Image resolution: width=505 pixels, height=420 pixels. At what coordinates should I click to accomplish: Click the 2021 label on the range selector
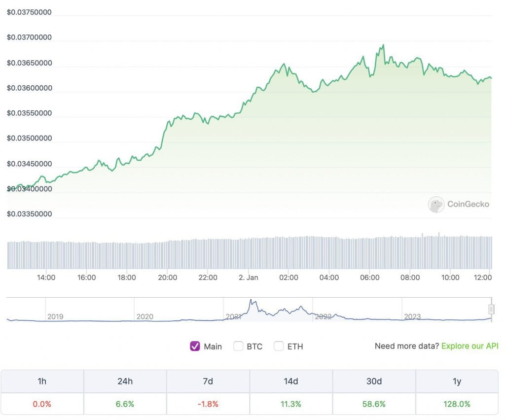point(235,317)
